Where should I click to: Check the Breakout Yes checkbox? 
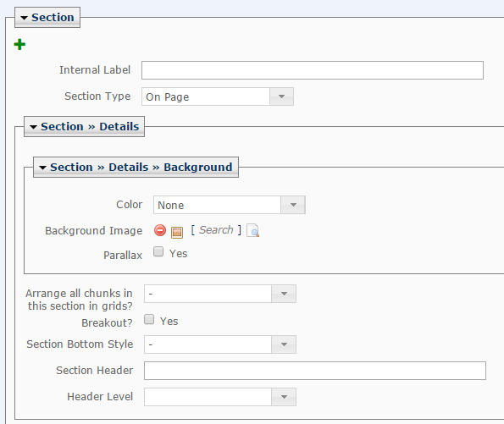click(x=149, y=319)
